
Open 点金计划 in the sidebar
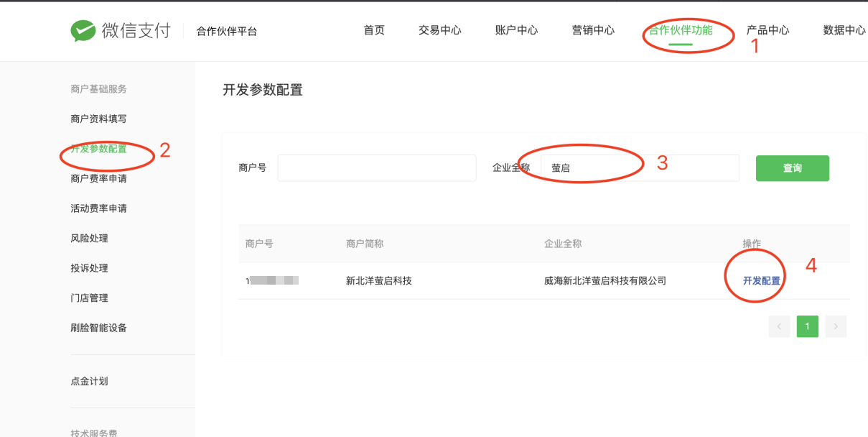(89, 381)
